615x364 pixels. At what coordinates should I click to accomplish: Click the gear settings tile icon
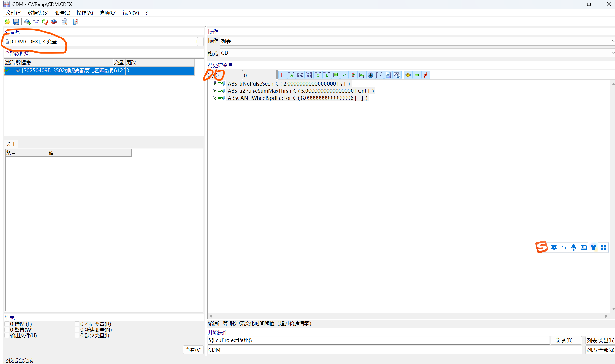click(388, 75)
